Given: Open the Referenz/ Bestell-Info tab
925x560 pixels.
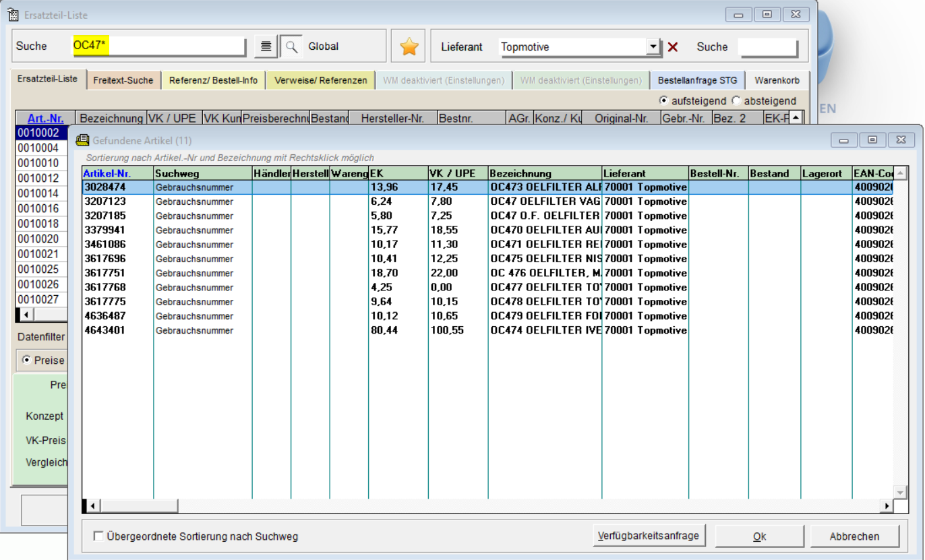Looking at the screenshot, I should 213,80.
